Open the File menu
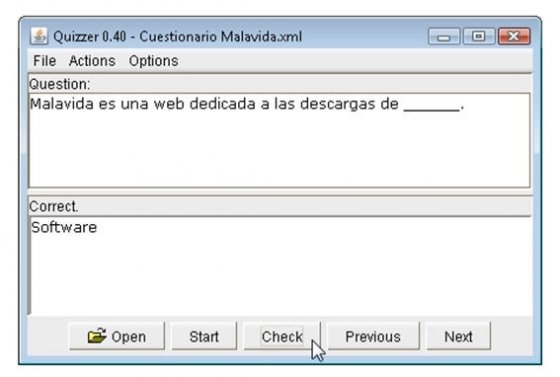This screenshot has height=377, width=560. point(44,61)
